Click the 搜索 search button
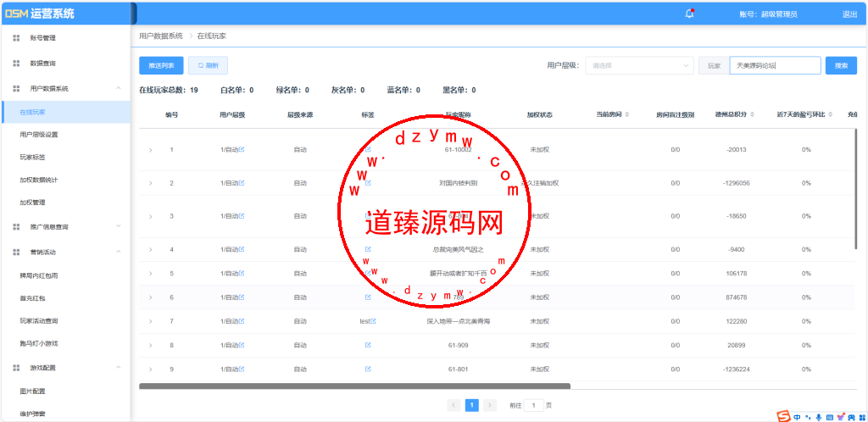Screen dimensions: 868x422 click(841, 65)
